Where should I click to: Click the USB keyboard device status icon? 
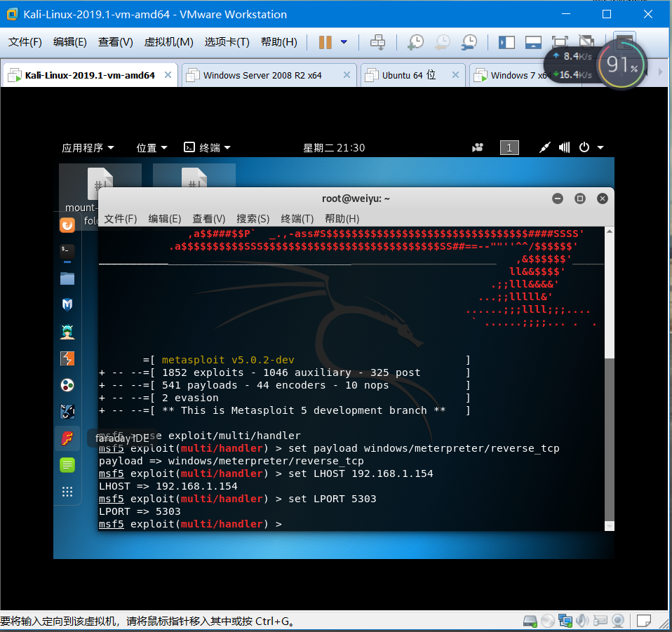point(600,621)
